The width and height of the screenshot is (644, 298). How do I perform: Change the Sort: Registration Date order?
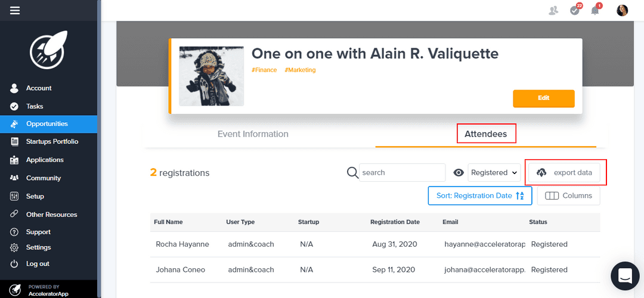point(479,195)
